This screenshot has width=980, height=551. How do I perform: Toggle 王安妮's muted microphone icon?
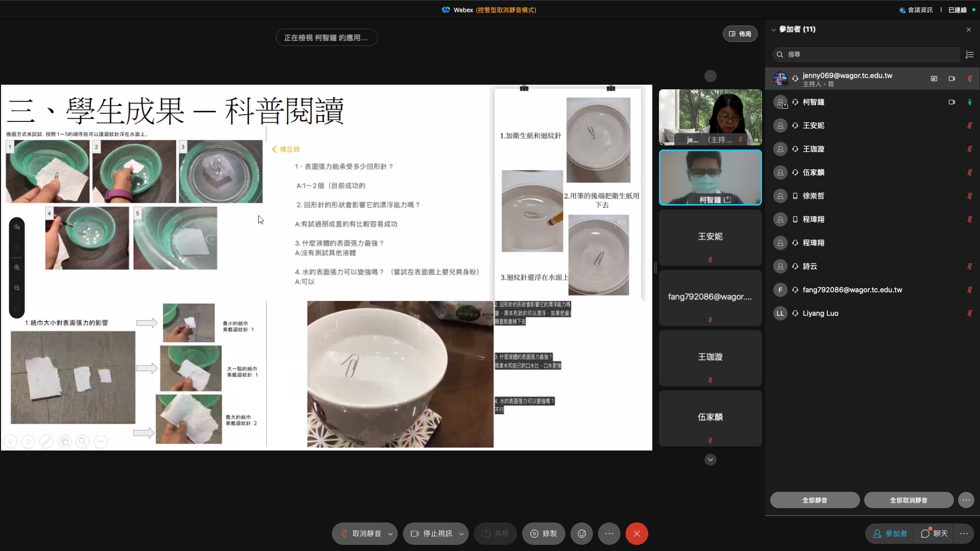969,126
